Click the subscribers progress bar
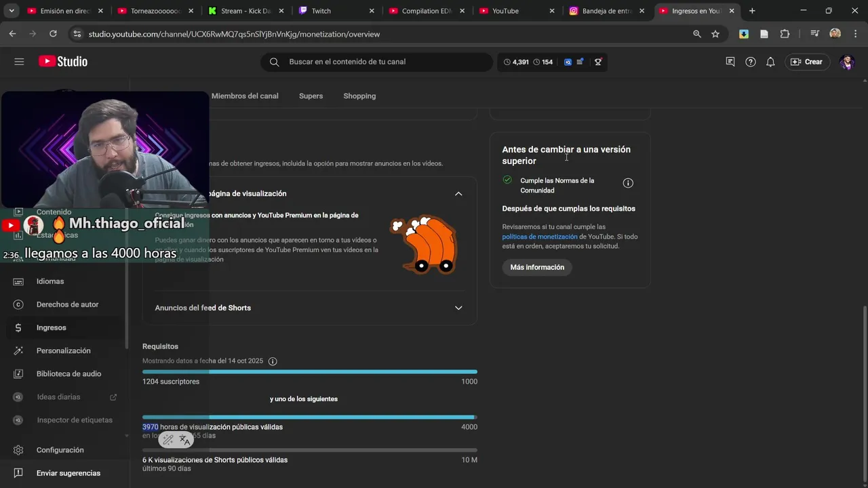 click(310, 372)
